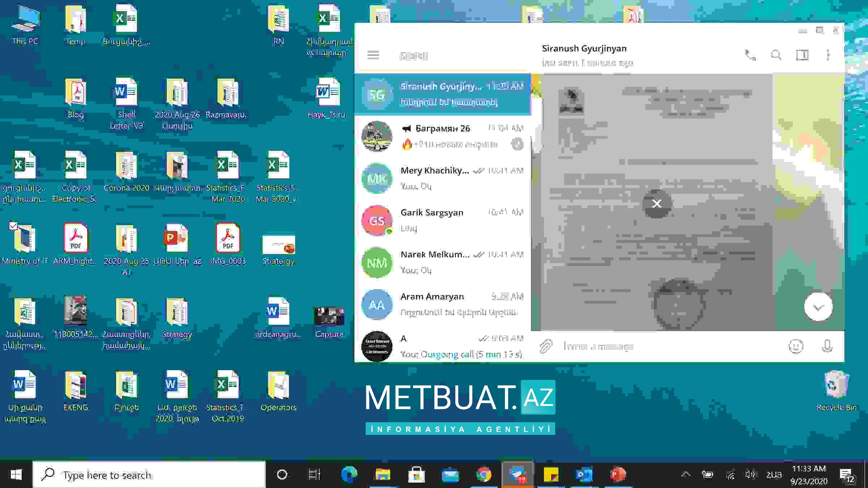Select the Capture image file
This screenshot has width=868, height=488.
point(329,322)
